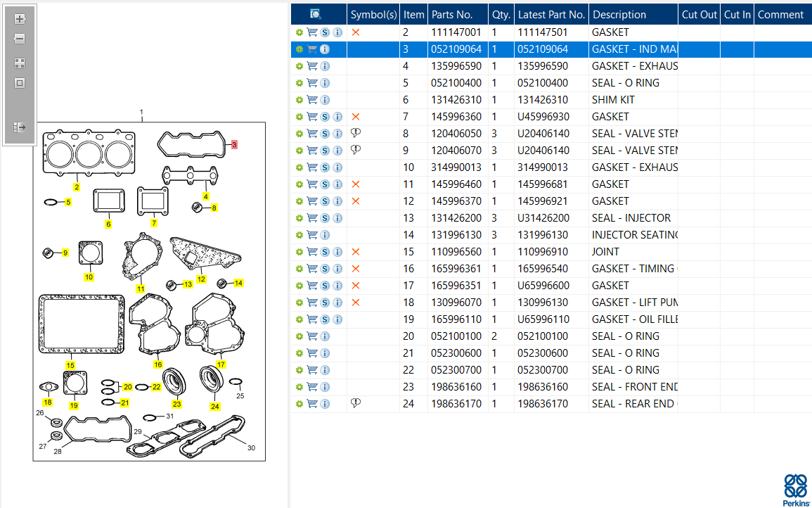Show info for item 23 front end seal
812x508 pixels.
(325, 387)
